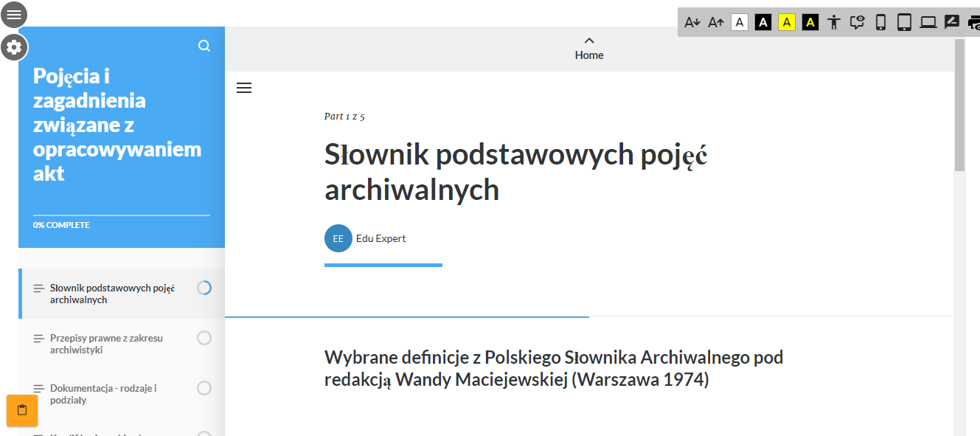The width and height of the screenshot is (980, 436).
Task: Switch to tablet device preview
Action: point(903,22)
